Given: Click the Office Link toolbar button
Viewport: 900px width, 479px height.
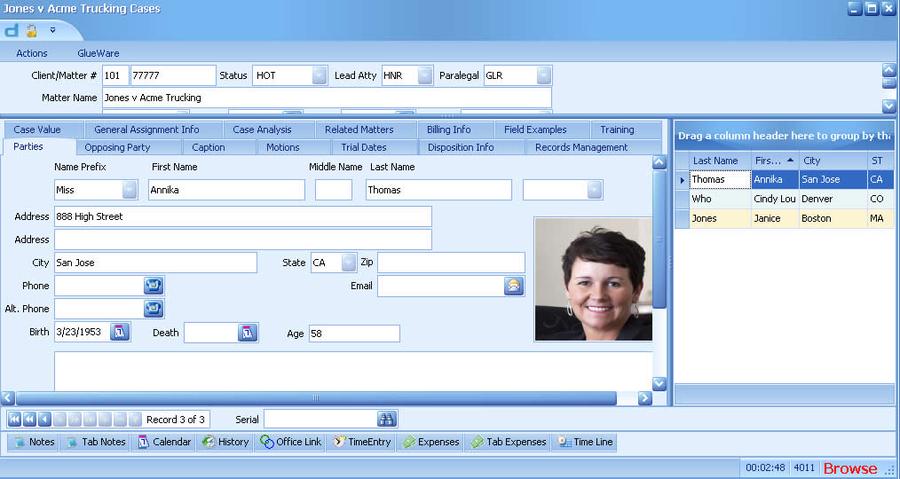Looking at the screenshot, I should (291, 442).
